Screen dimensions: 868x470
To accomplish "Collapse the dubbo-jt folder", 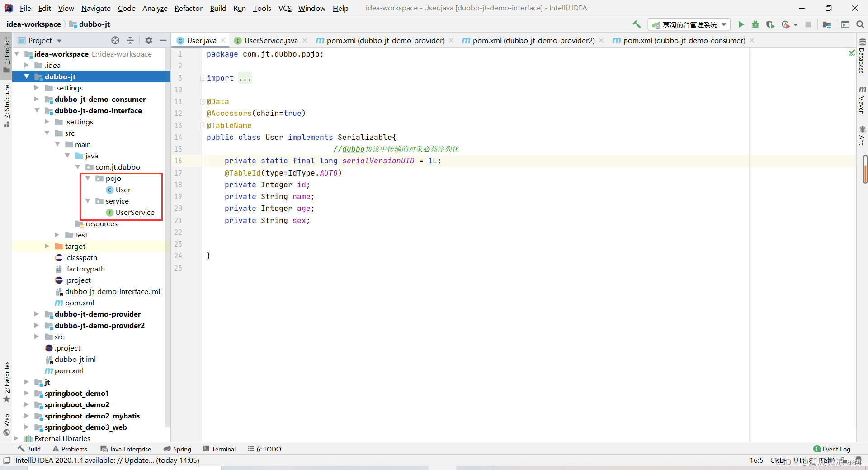I will point(27,76).
